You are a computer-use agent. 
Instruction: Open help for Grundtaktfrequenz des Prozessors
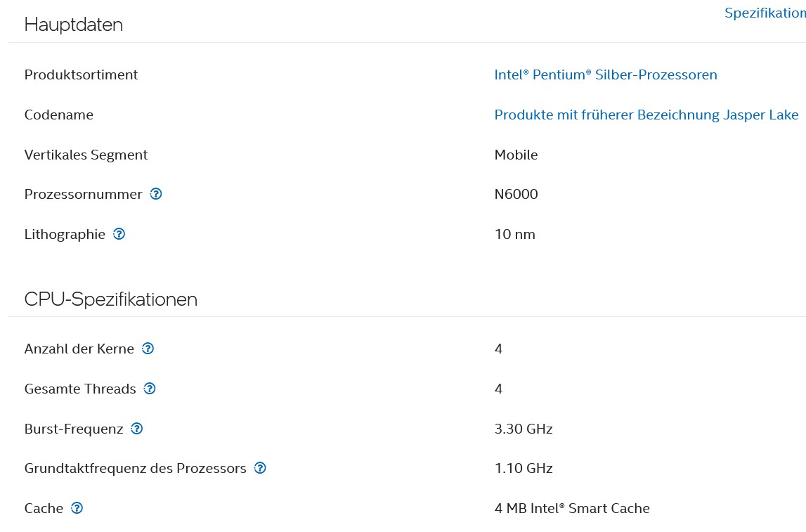pyautogui.click(x=260, y=468)
